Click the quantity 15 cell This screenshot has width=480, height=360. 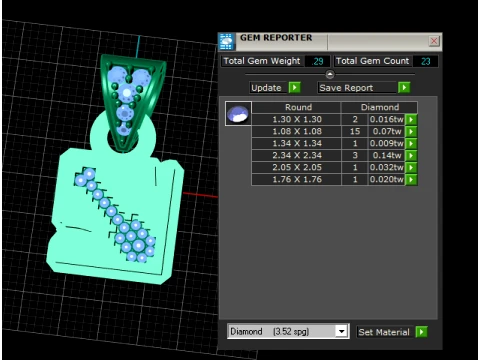[355, 131]
